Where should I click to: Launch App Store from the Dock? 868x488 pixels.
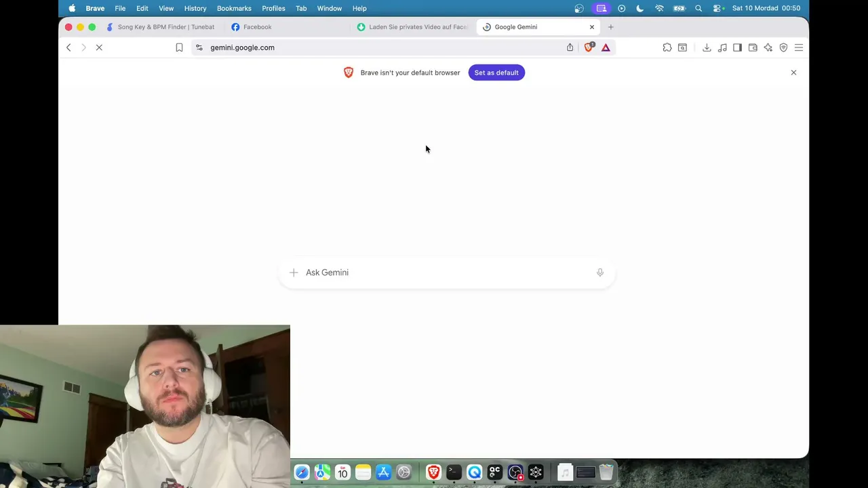(x=383, y=472)
